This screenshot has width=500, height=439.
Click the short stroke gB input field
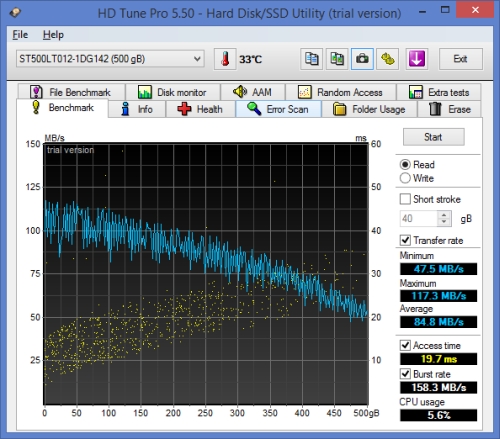coord(419,219)
